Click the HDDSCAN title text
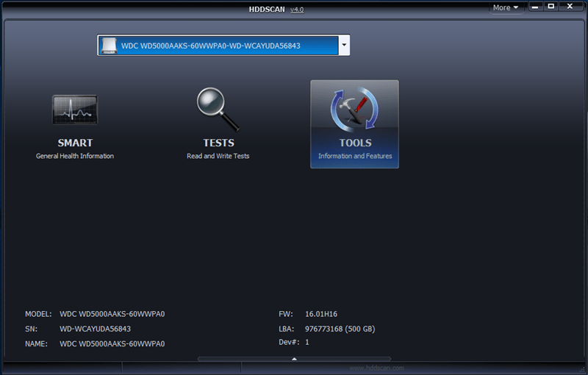The width and height of the screenshot is (588, 375). (267, 10)
